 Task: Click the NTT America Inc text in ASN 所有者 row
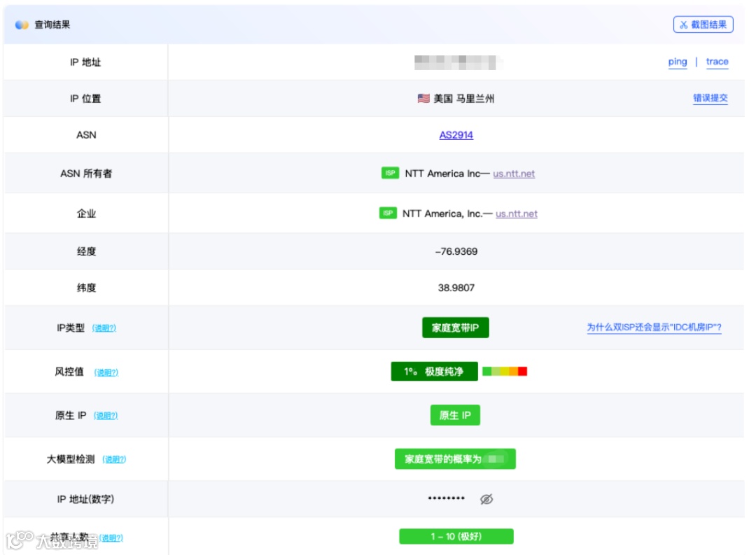[442, 174]
